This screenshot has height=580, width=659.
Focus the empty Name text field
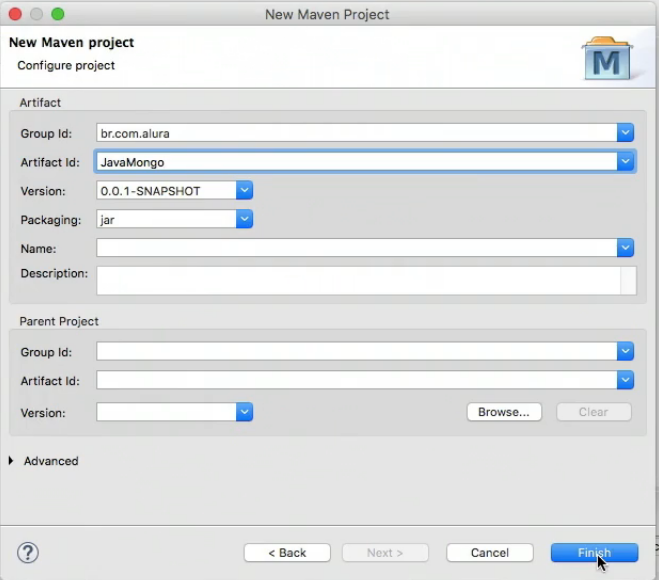pos(357,248)
